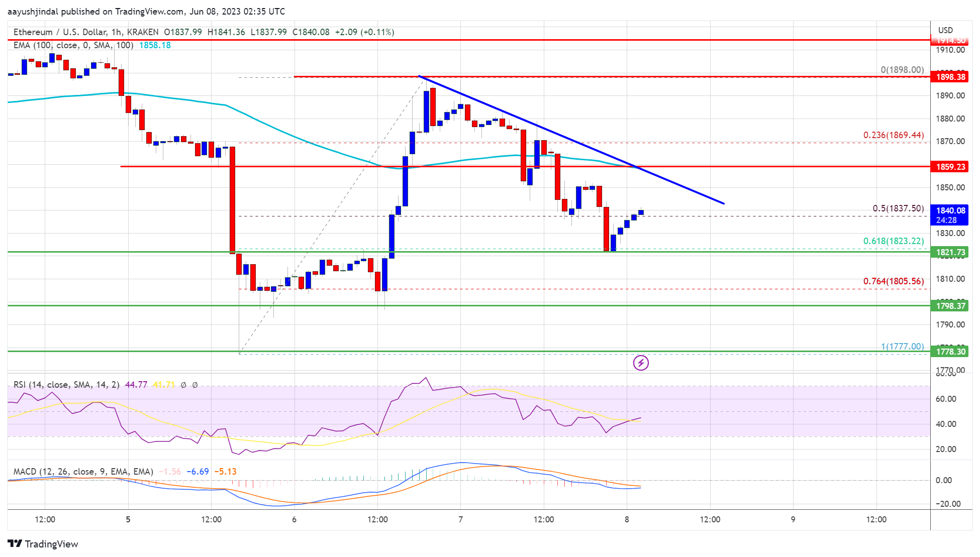Click the red 1914.50 price label at top
Screen dimensions: 980x557
pos(949,40)
